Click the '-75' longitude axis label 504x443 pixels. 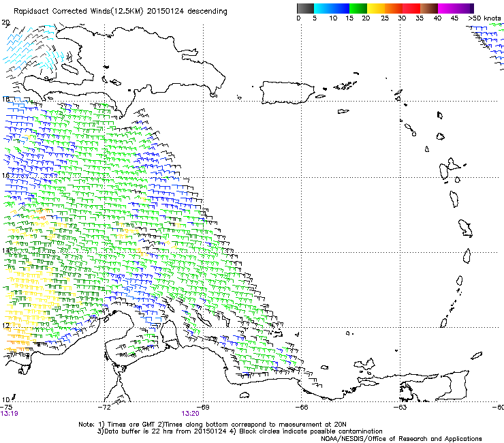point(6,407)
